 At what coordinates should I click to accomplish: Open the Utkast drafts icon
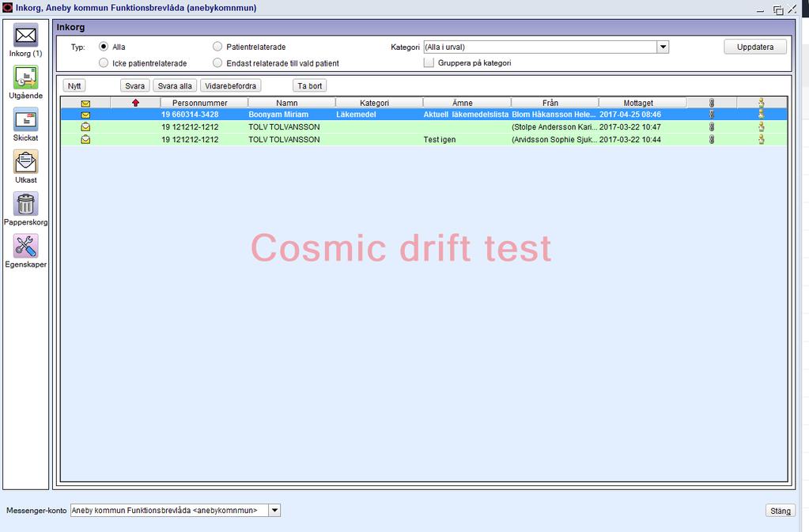coord(26,162)
